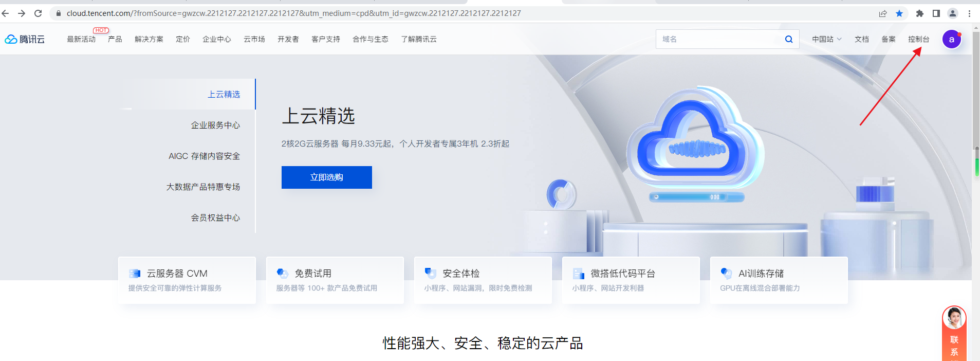Select the 大数据产品特惠专场 tab
The height and width of the screenshot is (361, 980).
pyautogui.click(x=204, y=187)
